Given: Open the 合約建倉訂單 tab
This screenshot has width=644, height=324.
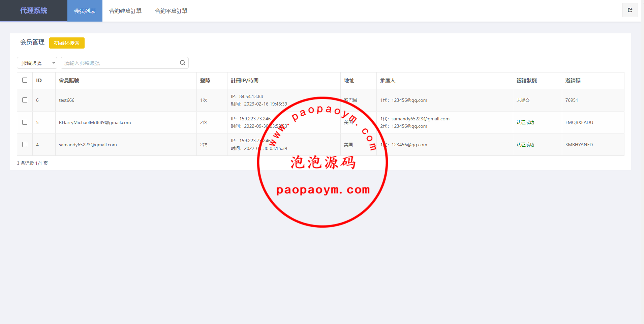Looking at the screenshot, I should pos(125,11).
